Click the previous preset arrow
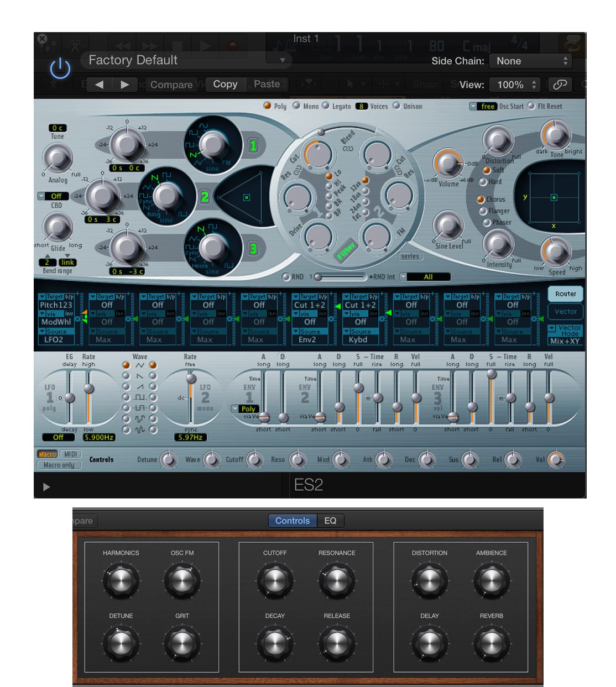This screenshot has width=616, height=687. click(x=98, y=85)
